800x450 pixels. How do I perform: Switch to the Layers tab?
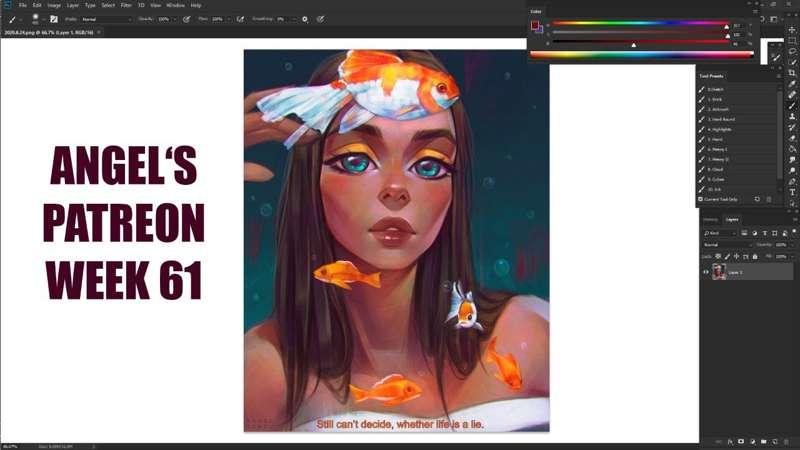tap(732, 219)
